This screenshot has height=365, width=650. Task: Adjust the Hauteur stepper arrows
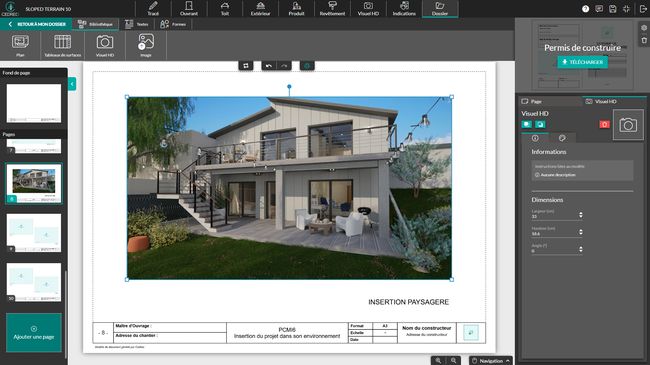tap(581, 232)
